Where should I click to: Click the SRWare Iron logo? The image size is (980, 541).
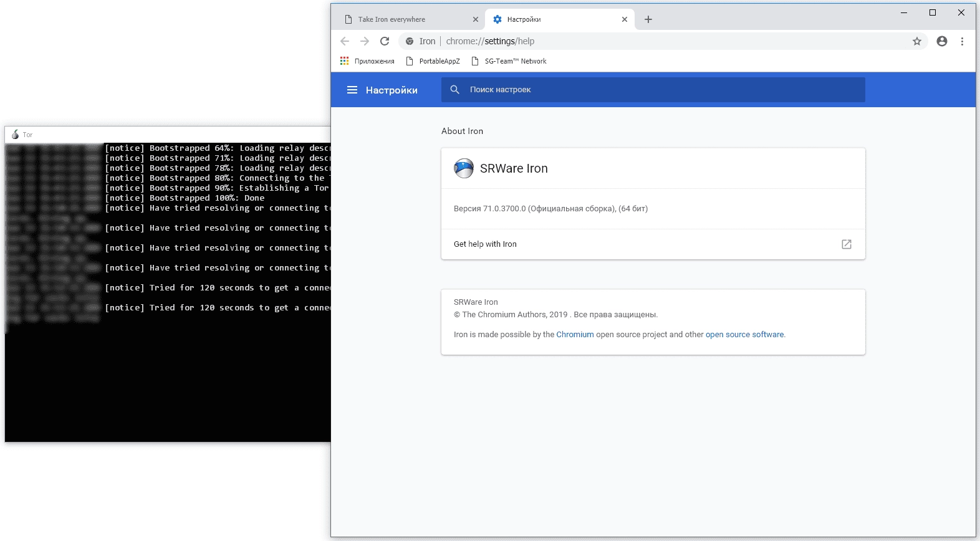[464, 168]
